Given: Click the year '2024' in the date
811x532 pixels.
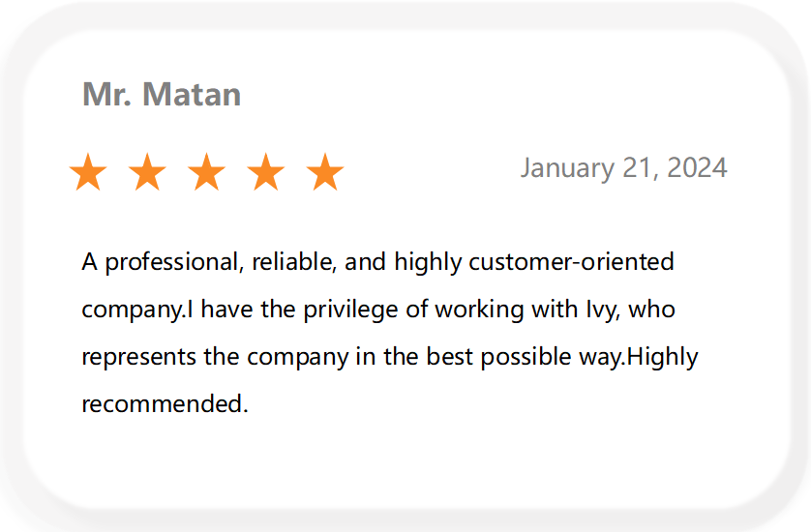Looking at the screenshot, I should [697, 168].
